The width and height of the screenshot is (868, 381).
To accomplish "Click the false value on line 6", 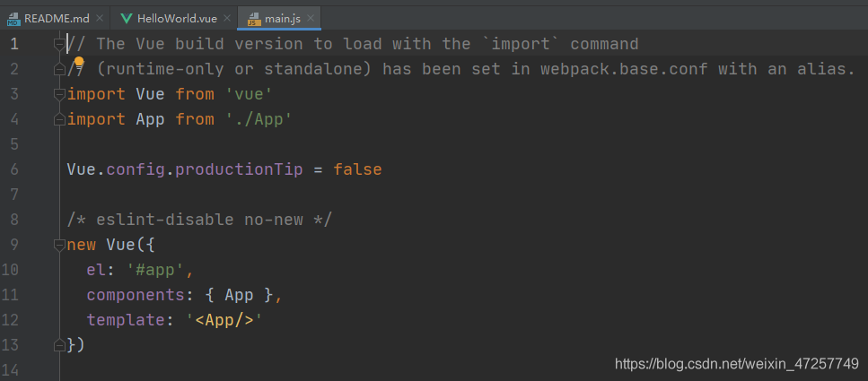I will click(x=357, y=169).
